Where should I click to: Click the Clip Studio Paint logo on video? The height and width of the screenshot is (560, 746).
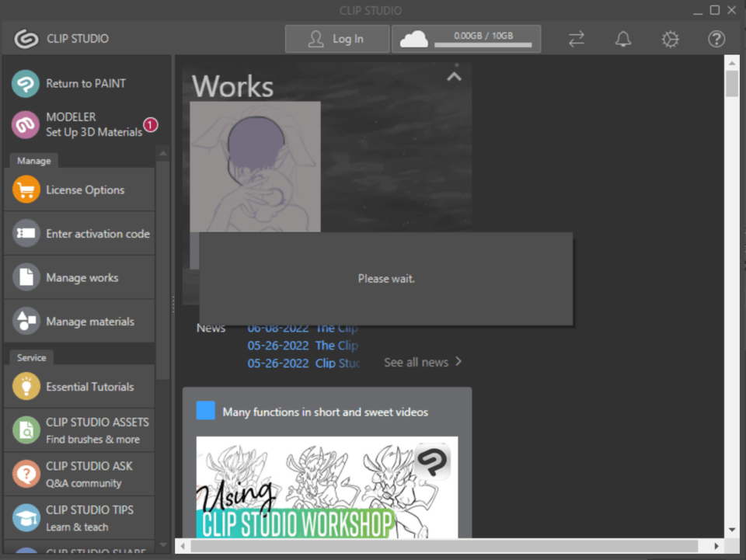coord(432,461)
